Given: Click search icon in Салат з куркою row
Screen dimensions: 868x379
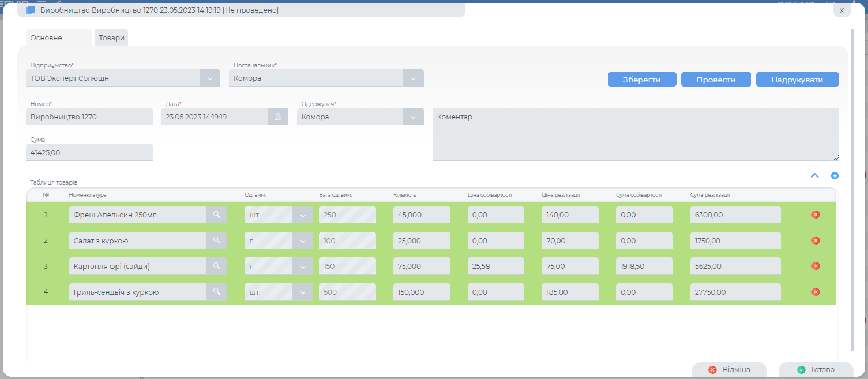Looking at the screenshot, I should [x=217, y=241].
